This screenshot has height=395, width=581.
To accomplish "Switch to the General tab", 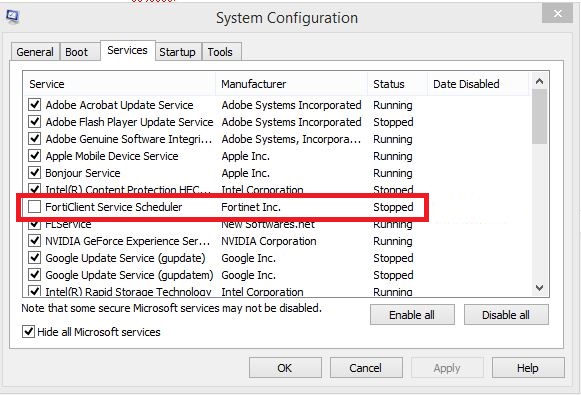I will (x=35, y=52).
